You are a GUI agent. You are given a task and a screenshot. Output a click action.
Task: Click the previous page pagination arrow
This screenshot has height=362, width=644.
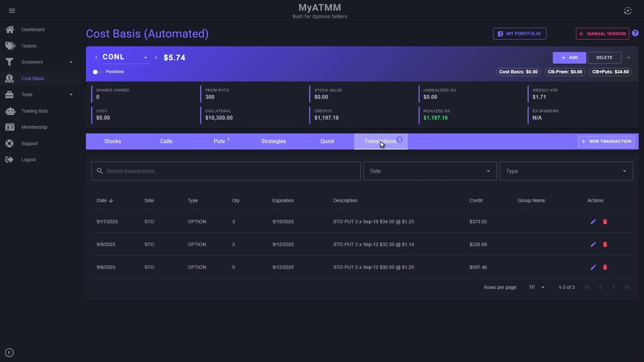[600, 287]
